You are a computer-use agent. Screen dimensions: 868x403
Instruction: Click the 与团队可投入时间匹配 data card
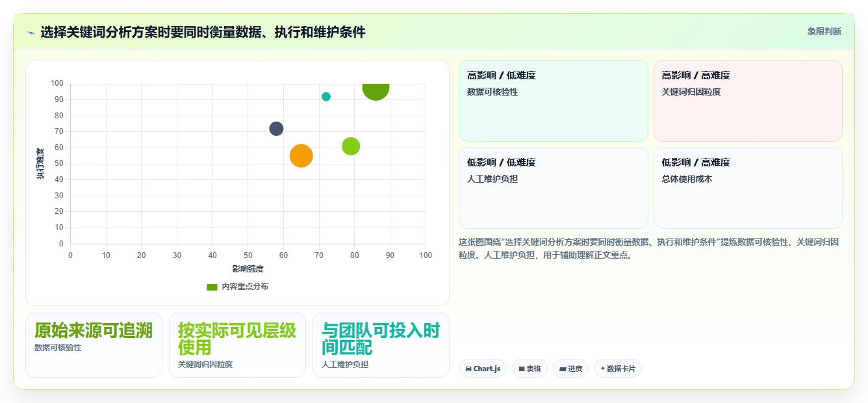point(381,345)
